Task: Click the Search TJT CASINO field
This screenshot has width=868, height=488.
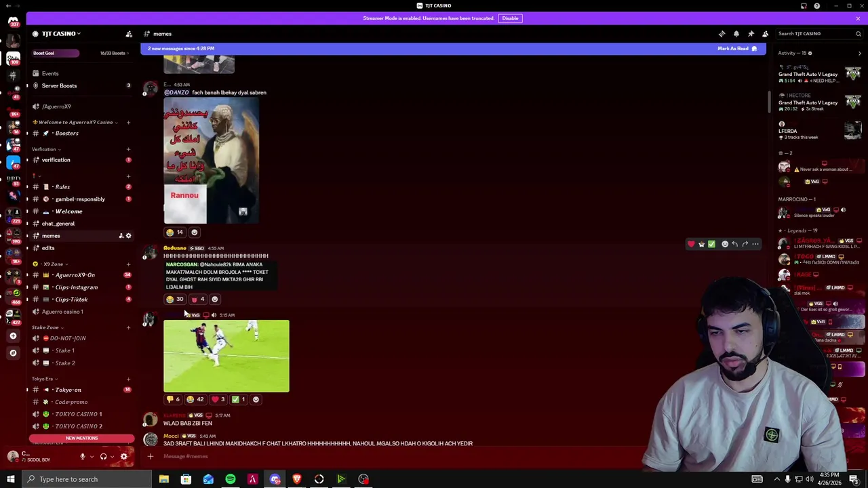Action: coord(819,34)
